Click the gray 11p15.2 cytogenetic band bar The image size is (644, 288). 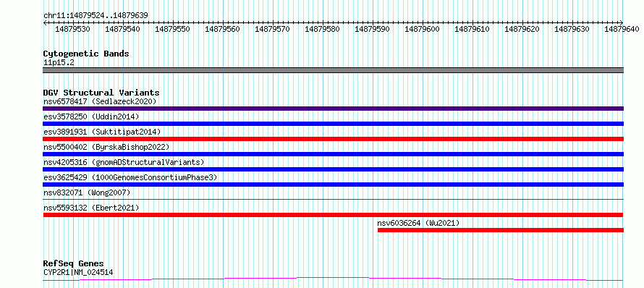(333, 70)
